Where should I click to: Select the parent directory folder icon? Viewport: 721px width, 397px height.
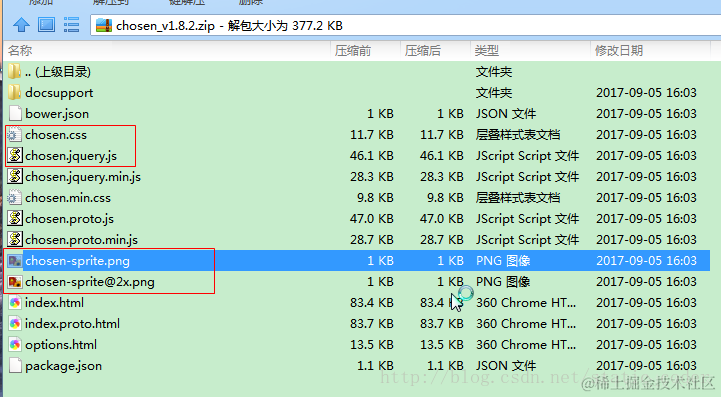[14, 71]
